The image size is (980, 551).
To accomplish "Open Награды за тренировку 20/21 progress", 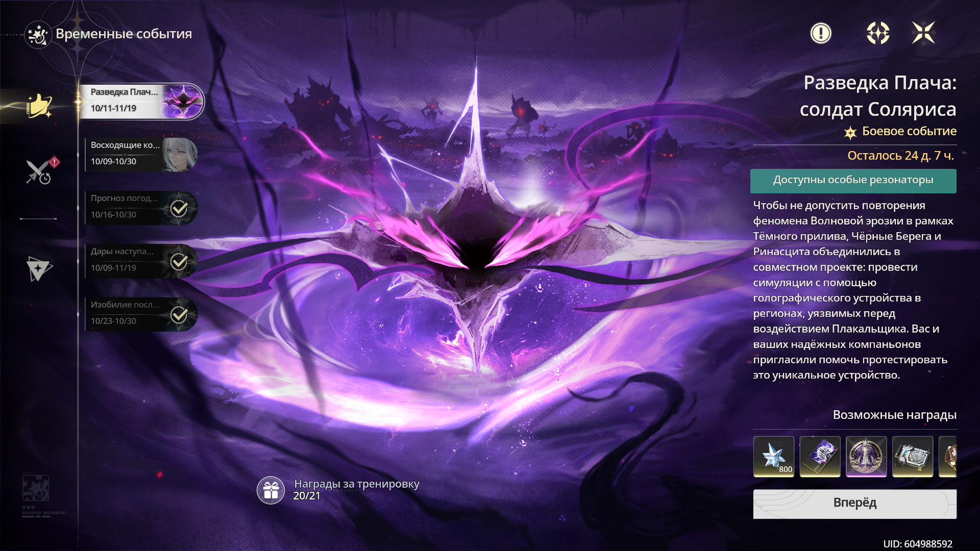I will coord(356,490).
